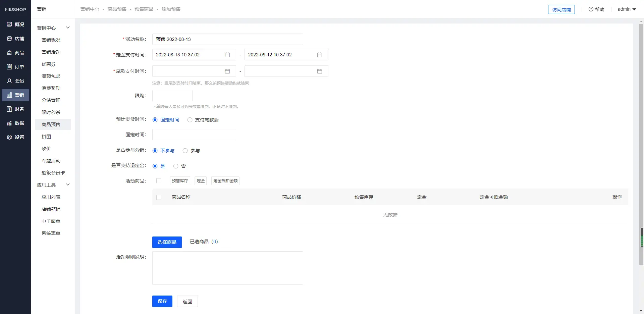The image size is (644, 314).
Task: Click the 概况 overview icon in sidebar
Action: 9,24
